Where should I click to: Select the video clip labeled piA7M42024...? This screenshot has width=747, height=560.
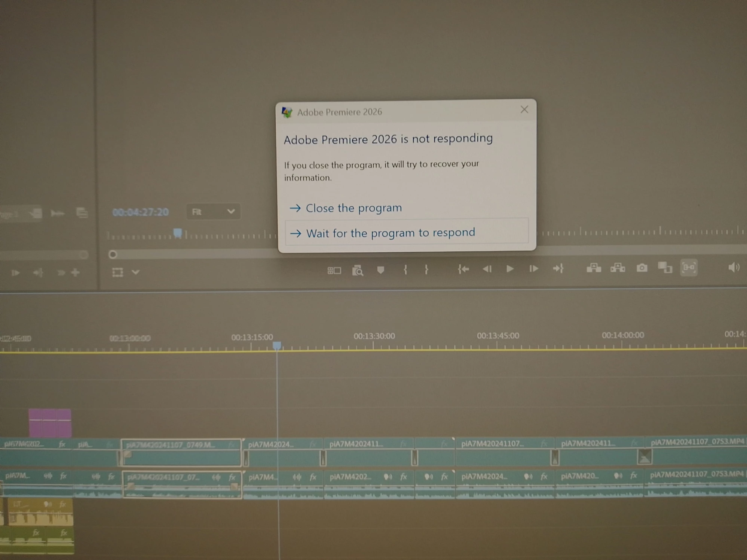pos(284,452)
